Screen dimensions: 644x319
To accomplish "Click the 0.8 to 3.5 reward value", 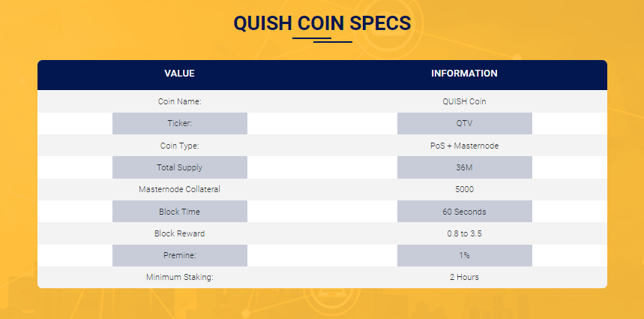I will [x=464, y=233].
